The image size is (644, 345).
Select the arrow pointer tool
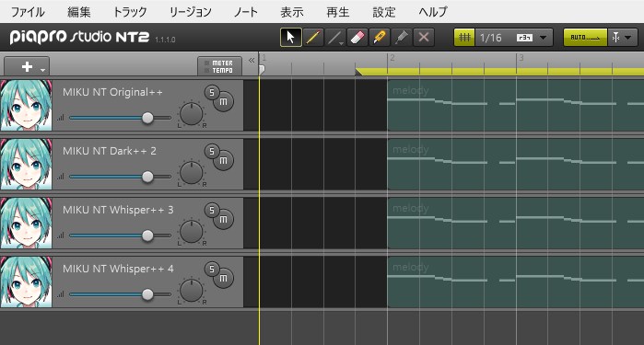coord(291,38)
